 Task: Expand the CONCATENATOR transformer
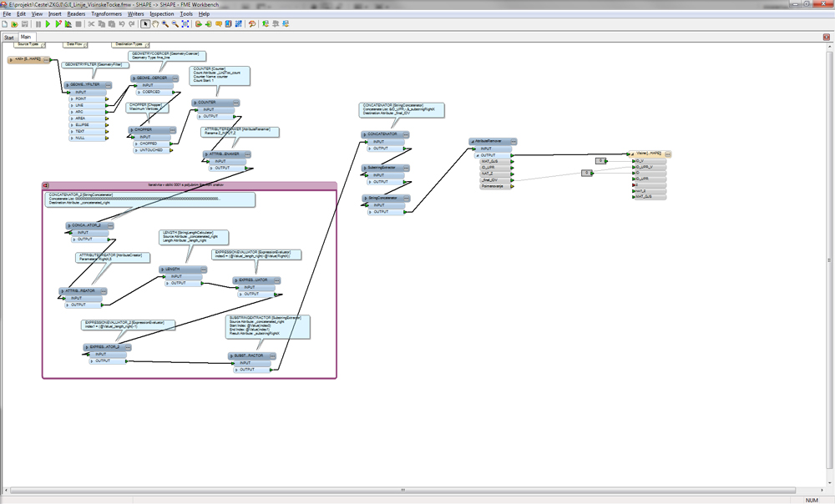tap(364, 134)
